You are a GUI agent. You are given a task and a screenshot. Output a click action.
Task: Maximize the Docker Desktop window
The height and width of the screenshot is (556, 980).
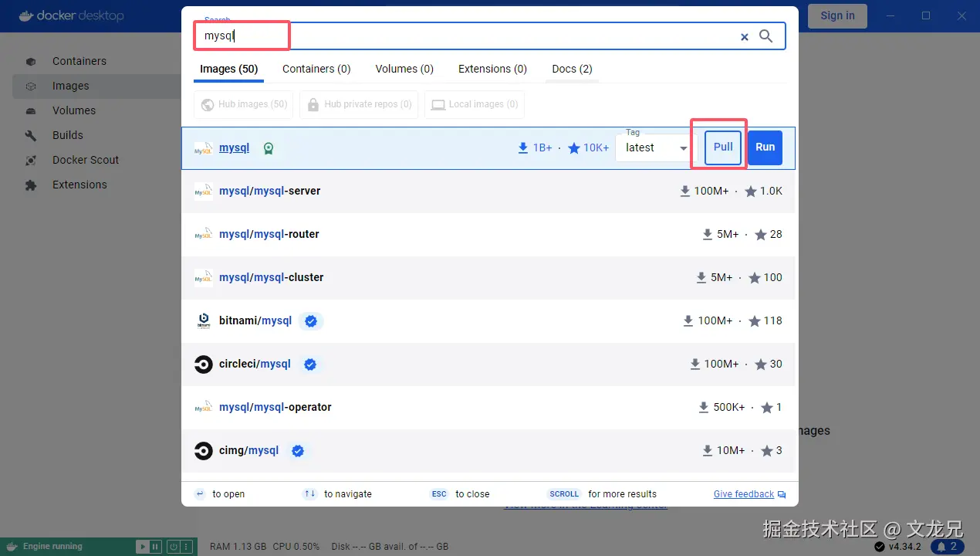926,15
